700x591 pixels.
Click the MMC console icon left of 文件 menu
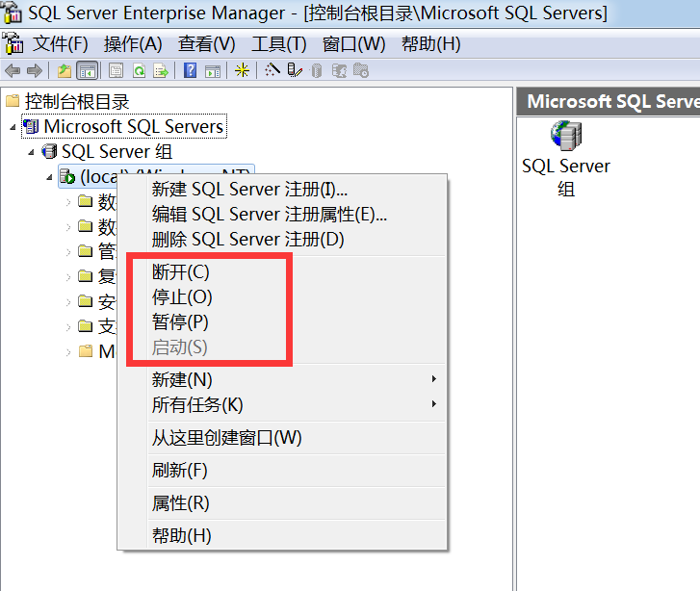tap(13, 43)
